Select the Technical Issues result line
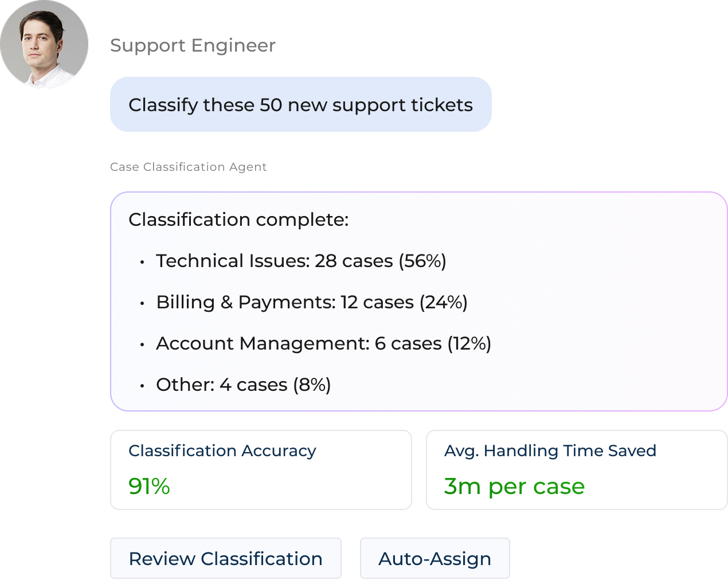The height and width of the screenshot is (588, 728). click(301, 261)
